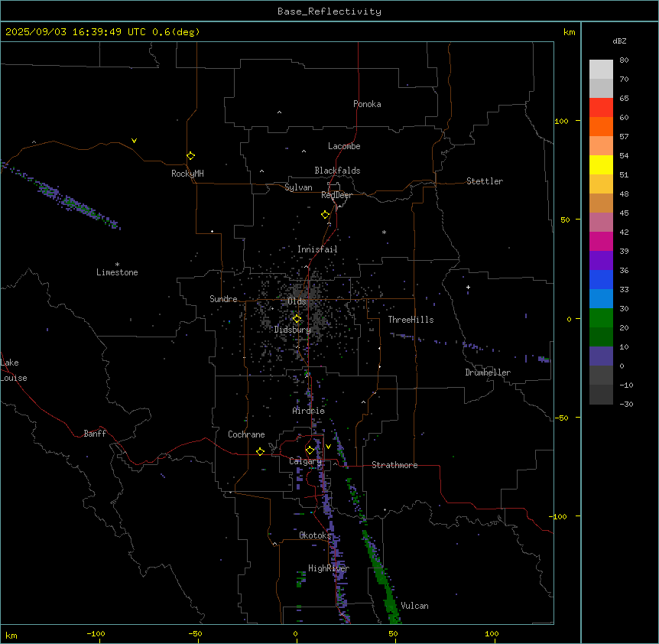Click the Banff town label
This screenshot has width=659, height=644.
tap(95, 434)
